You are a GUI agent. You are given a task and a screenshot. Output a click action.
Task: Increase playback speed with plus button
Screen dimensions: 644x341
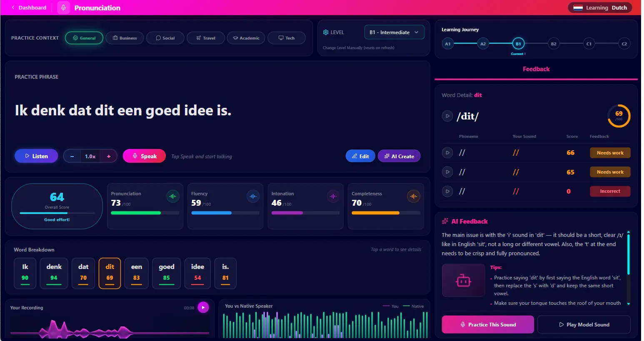coord(109,156)
